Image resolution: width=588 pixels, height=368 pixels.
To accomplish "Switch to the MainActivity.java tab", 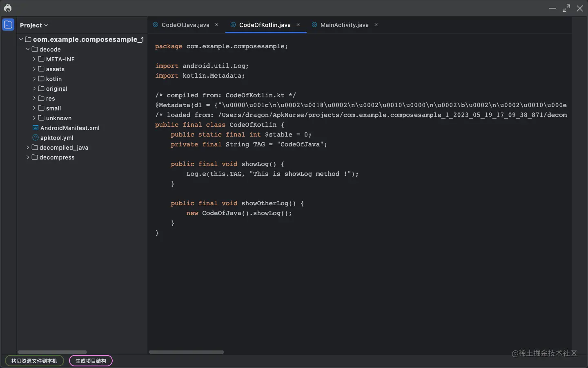I will coord(344,25).
